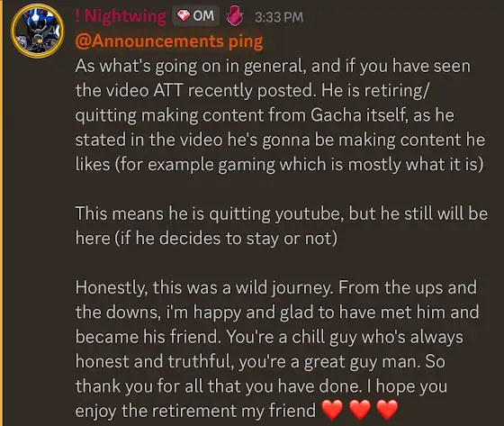Click the @Announcements ping mention

point(169,41)
